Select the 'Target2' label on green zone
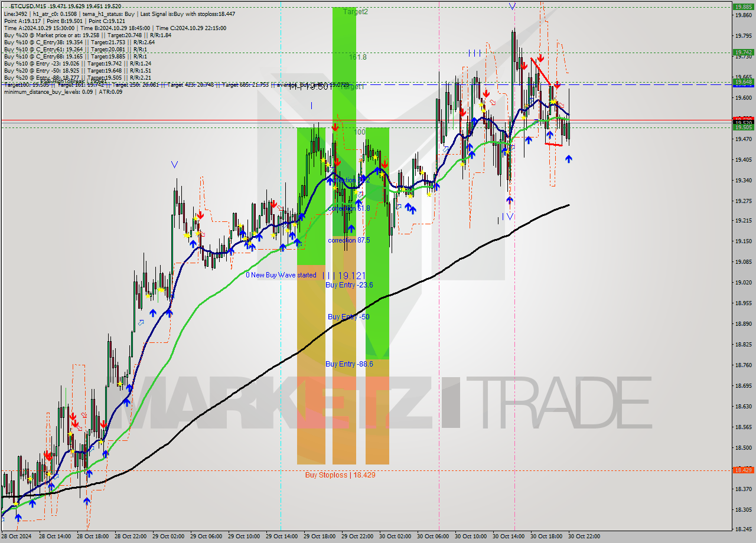This screenshot has width=756, height=543. [x=356, y=12]
